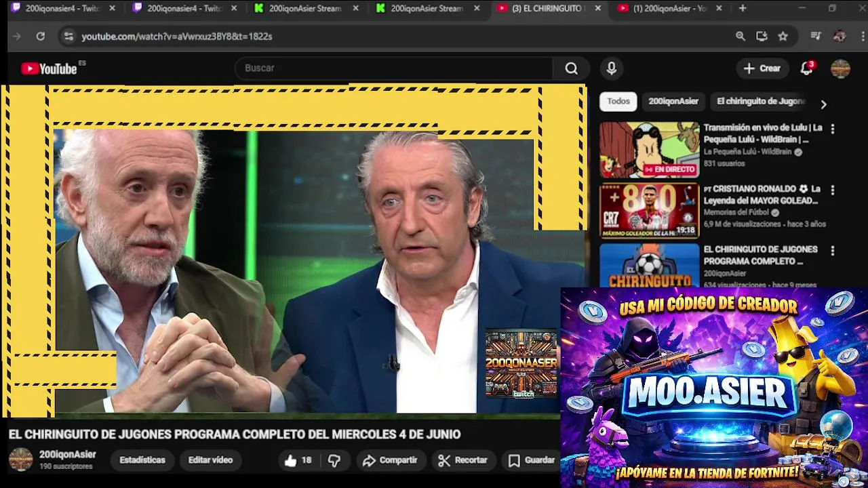Image resolution: width=868 pixels, height=488 pixels.
Task: Open the El Chiringuito sidebar thumbnail
Action: (x=649, y=266)
